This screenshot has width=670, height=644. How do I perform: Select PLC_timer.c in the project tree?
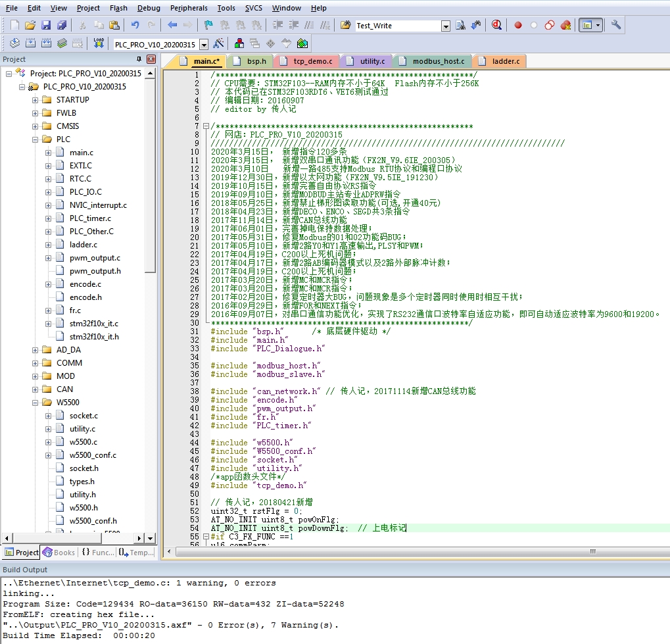[x=90, y=218]
